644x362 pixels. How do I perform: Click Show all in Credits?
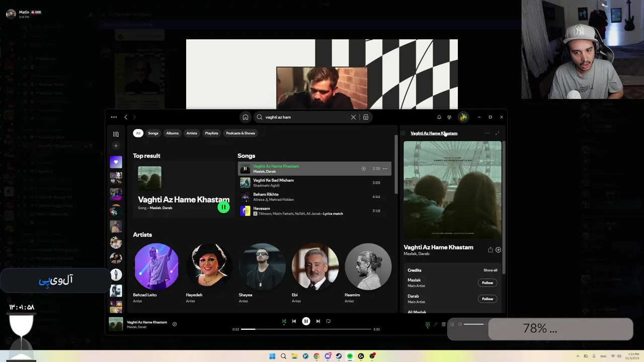pyautogui.click(x=490, y=270)
